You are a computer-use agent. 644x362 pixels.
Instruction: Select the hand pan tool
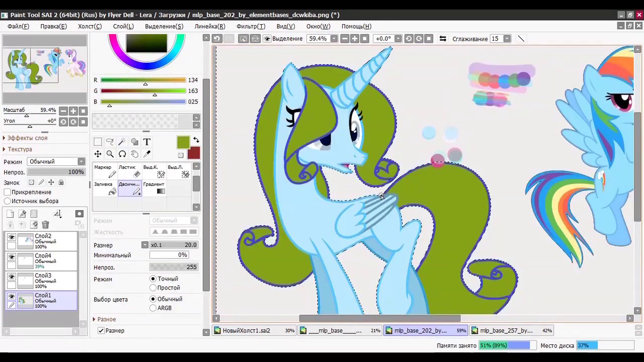coord(134,154)
